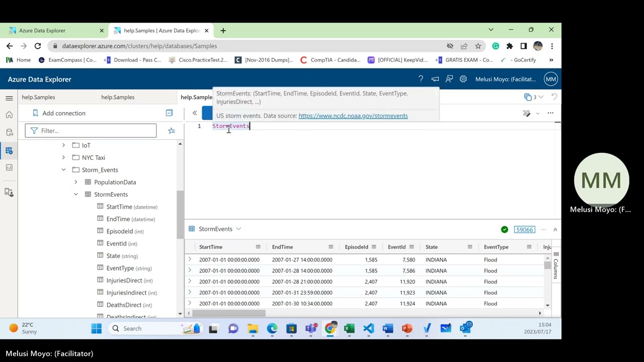Image resolution: width=644 pixels, height=362 pixels.
Task: Open EventType column menu icon
Action: [x=529, y=247]
